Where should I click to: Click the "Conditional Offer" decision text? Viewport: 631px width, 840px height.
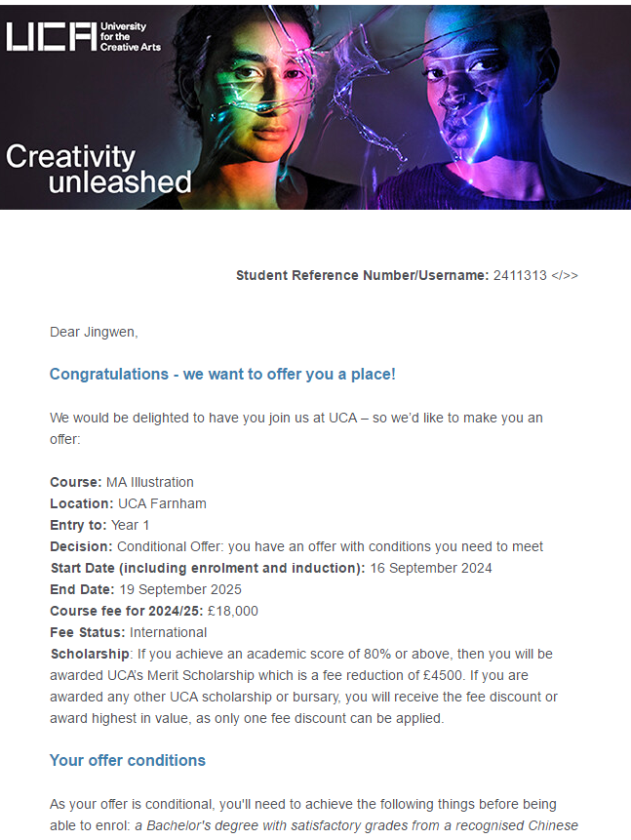[x=169, y=546]
